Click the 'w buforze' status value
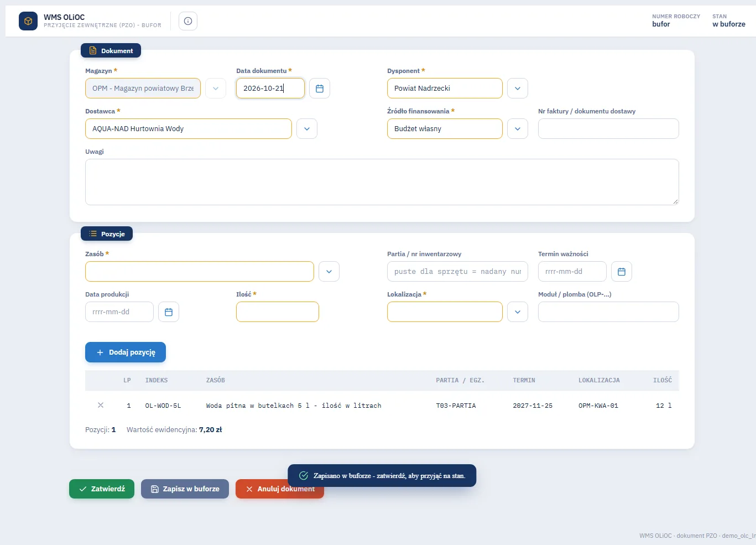 pyautogui.click(x=729, y=24)
